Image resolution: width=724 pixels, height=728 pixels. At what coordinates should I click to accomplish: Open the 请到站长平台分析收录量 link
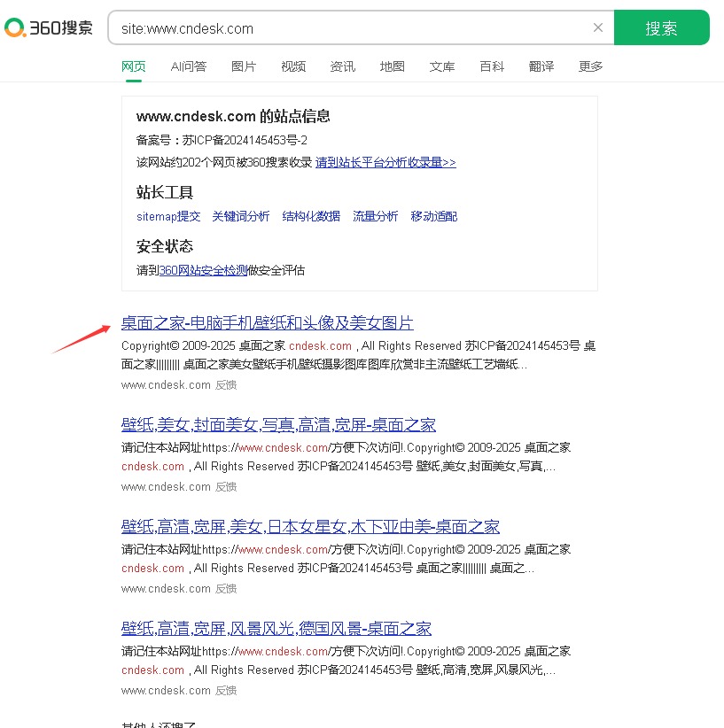point(385,162)
